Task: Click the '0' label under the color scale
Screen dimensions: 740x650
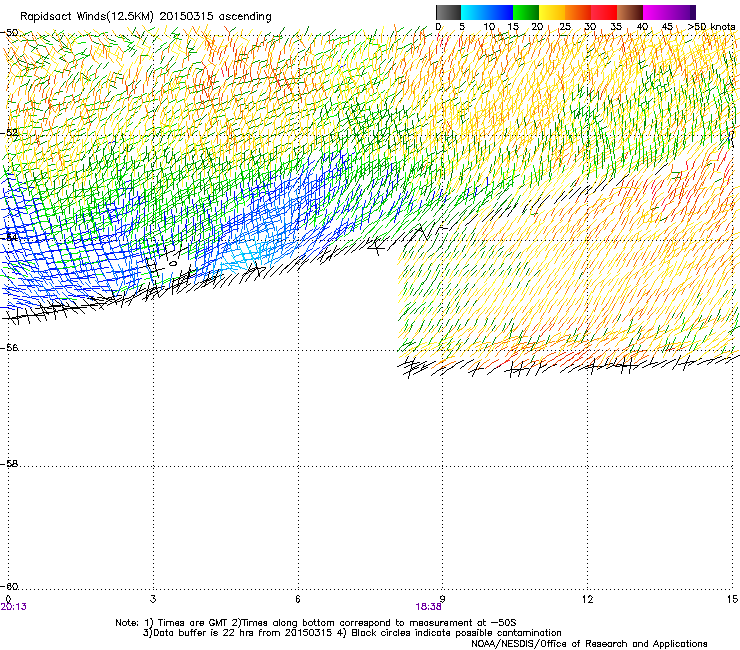Action: tap(438, 27)
